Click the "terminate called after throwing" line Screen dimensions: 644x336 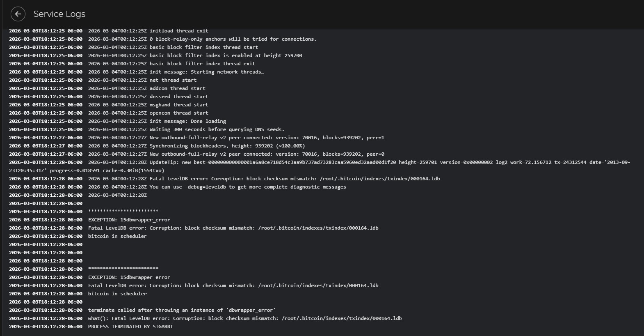pos(182,310)
